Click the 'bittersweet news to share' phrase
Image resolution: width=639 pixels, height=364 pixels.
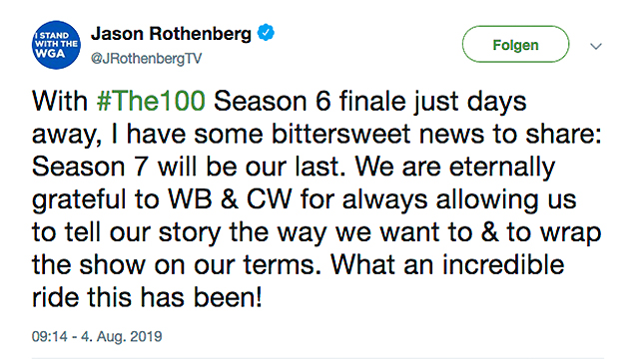coord(436,134)
